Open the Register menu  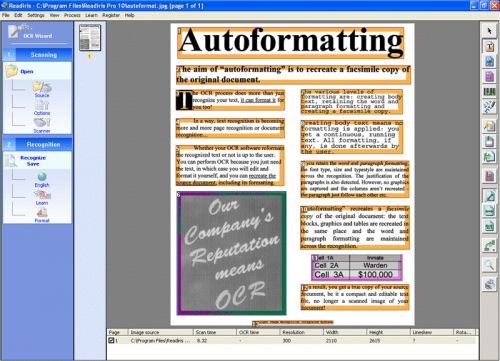click(x=111, y=15)
